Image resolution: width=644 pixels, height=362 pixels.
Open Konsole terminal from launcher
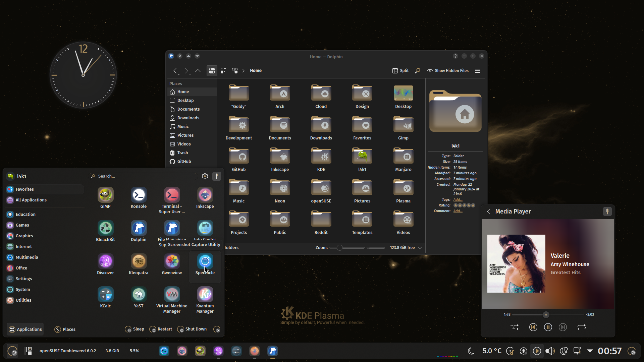(x=139, y=198)
